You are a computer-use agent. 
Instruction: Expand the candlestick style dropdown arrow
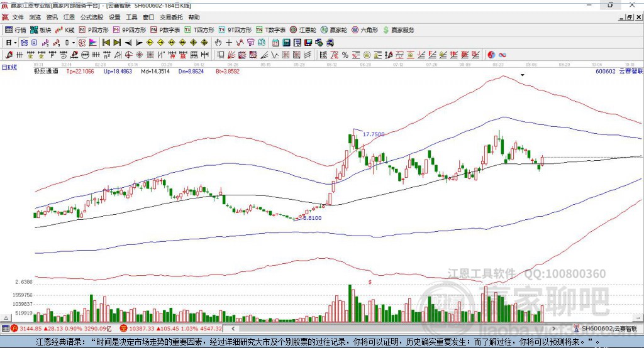[x=74, y=43]
